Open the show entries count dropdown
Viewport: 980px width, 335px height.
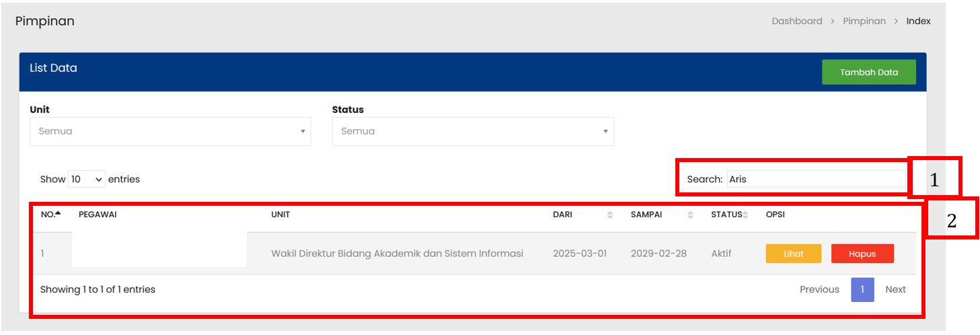click(87, 180)
